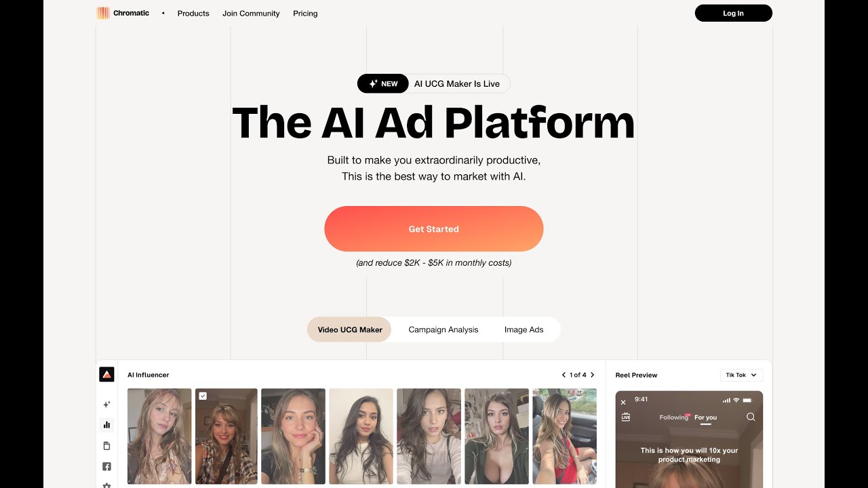
Task: Go to next influencer page arrow
Action: (x=592, y=375)
